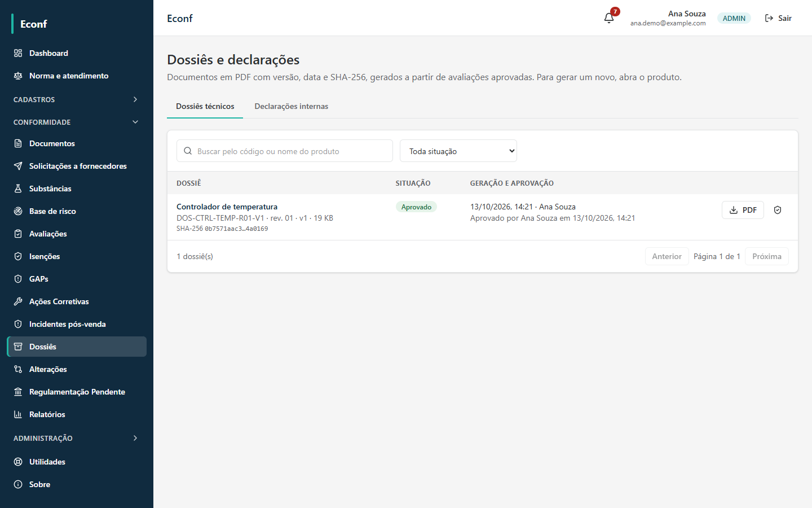
Task: Click the scales icon for Norma e atendimento
Action: coord(18,76)
